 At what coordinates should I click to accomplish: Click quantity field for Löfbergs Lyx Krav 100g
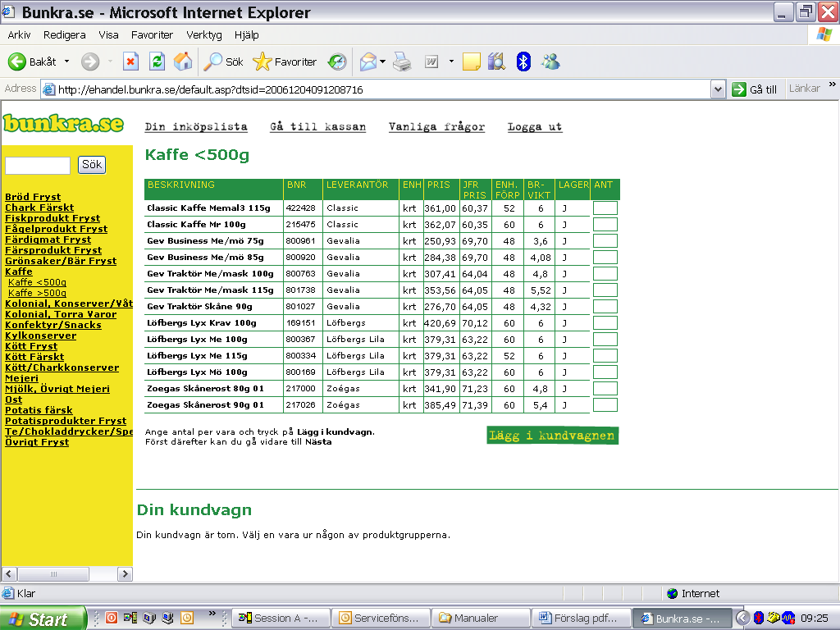[x=605, y=323]
